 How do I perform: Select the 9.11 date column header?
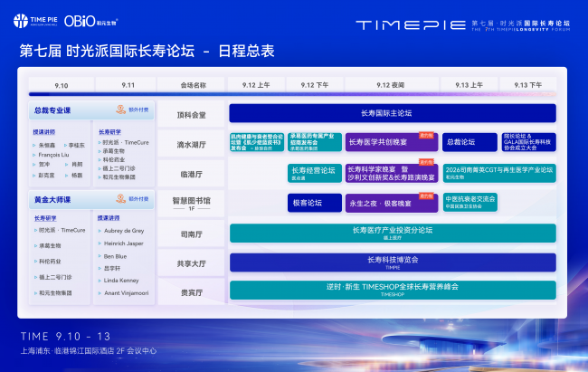coord(128,85)
